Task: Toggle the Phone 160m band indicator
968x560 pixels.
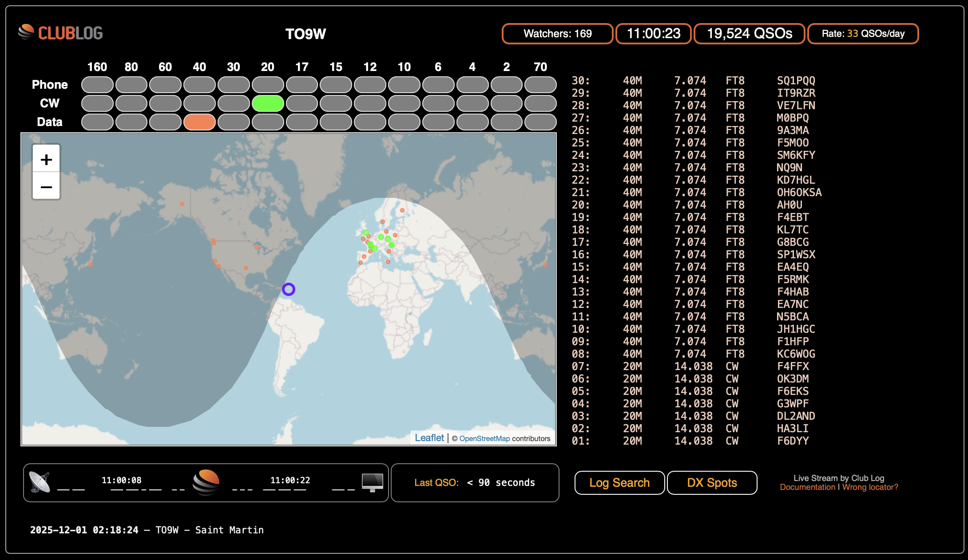Action: click(x=97, y=85)
